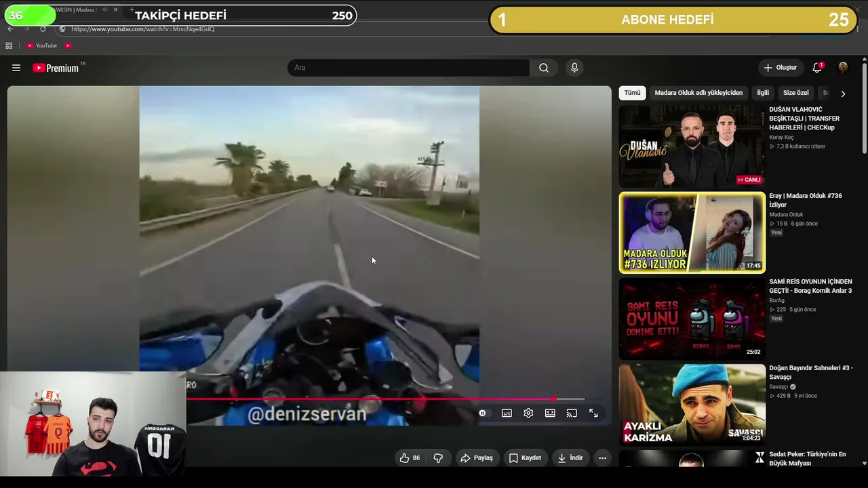Click the page vertical scrollbar
The width and height of the screenshot is (868, 488).
tap(865, 108)
